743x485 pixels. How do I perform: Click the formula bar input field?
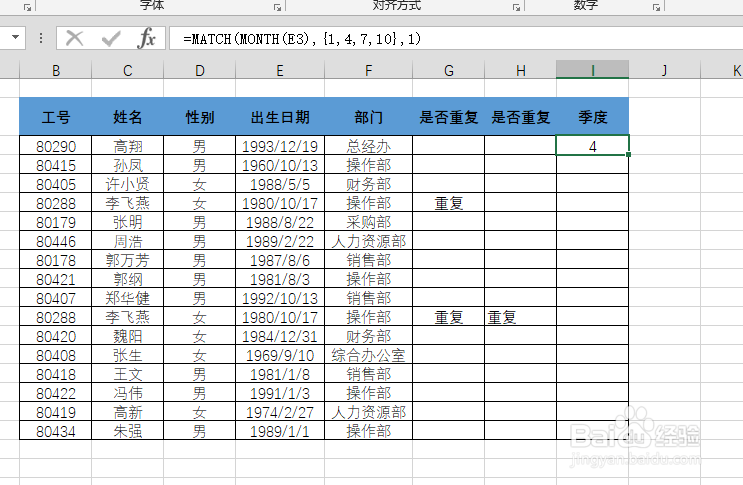[x=455, y=38]
